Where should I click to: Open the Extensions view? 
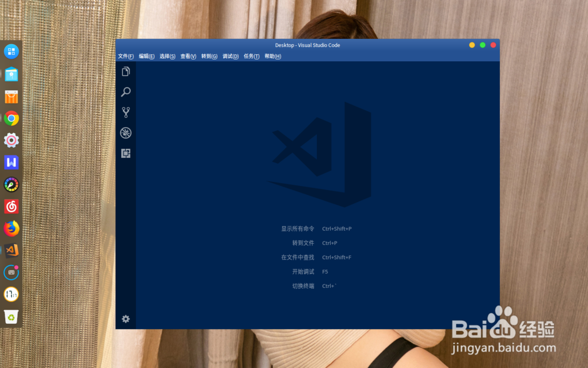pyautogui.click(x=126, y=153)
